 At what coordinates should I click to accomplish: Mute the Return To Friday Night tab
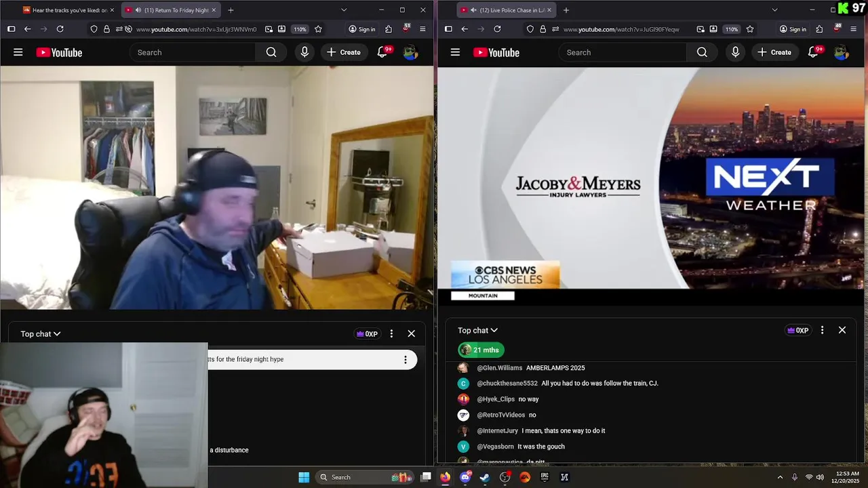point(138,10)
